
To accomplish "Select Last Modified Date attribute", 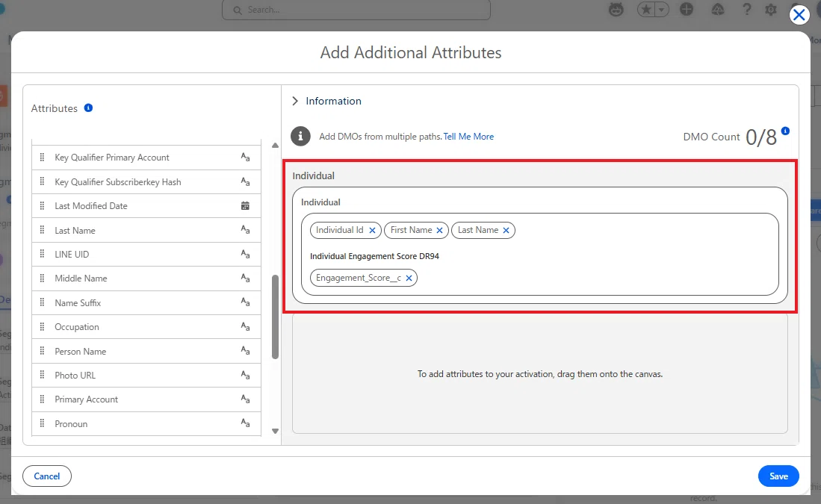I will 146,205.
